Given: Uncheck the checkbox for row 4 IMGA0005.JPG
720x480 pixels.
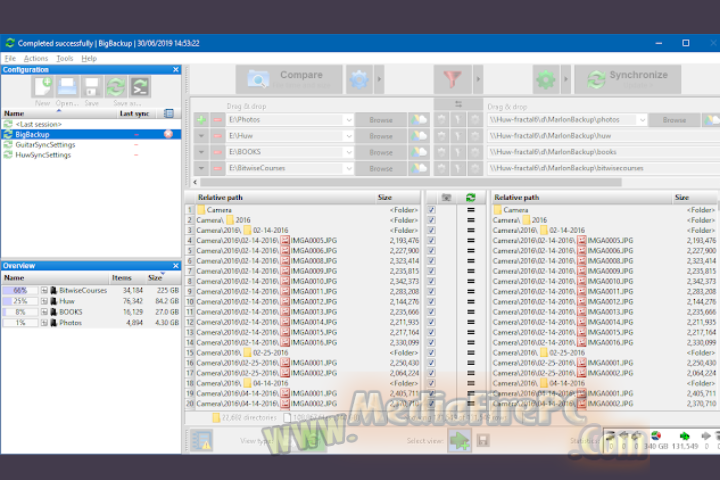Looking at the screenshot, I should coord(432,240).
